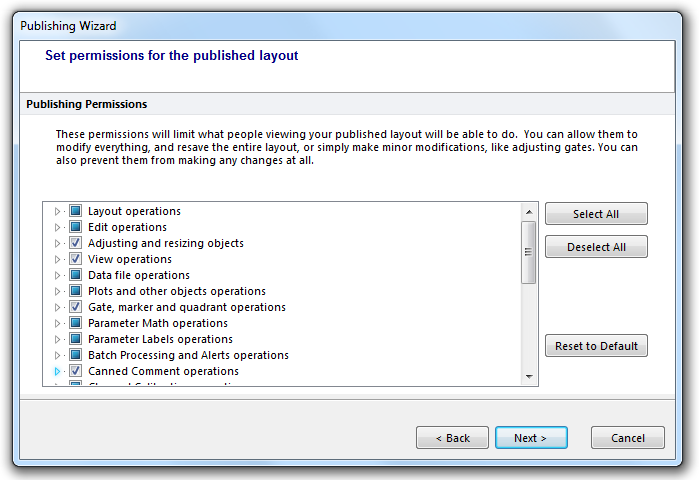Viewport: 699px width, 480px height.
Task: Toggle the Data file operations checkbox
Action: (x=75, y=275)
